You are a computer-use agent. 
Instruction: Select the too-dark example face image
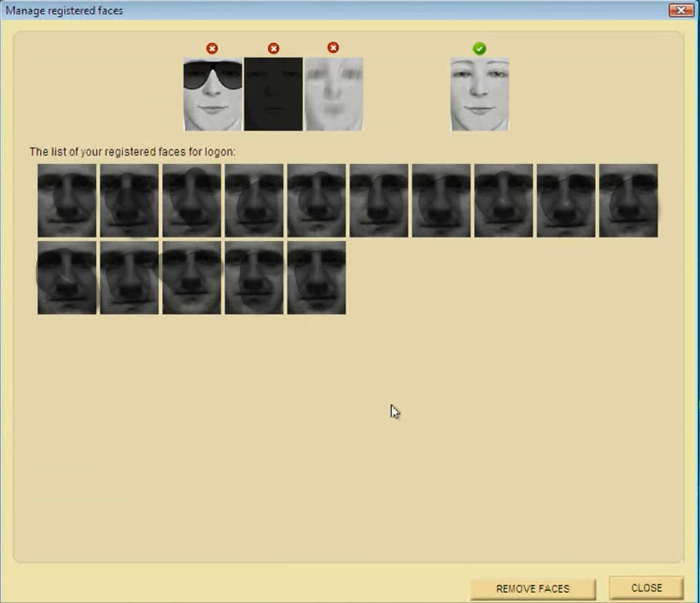tap(273, 94)
